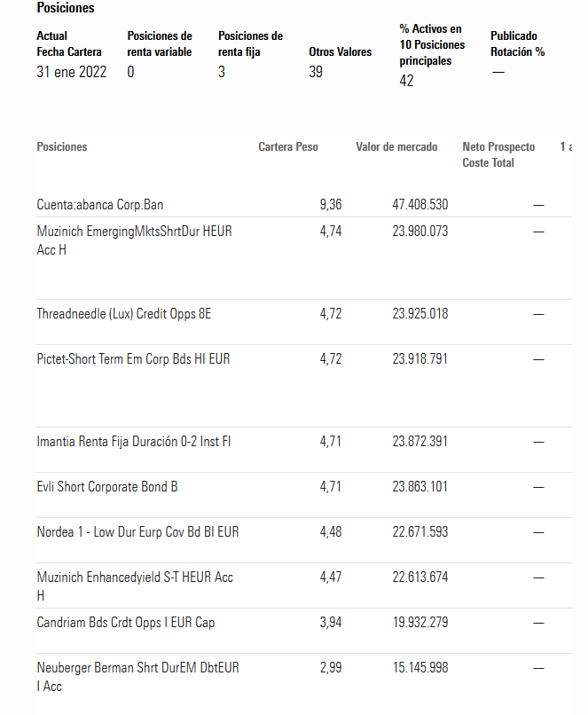This screenshot has height=715, width=588.
Task: Sort by Cartera Peso column header
Action: pyautogui.click(x=288, y=147)
